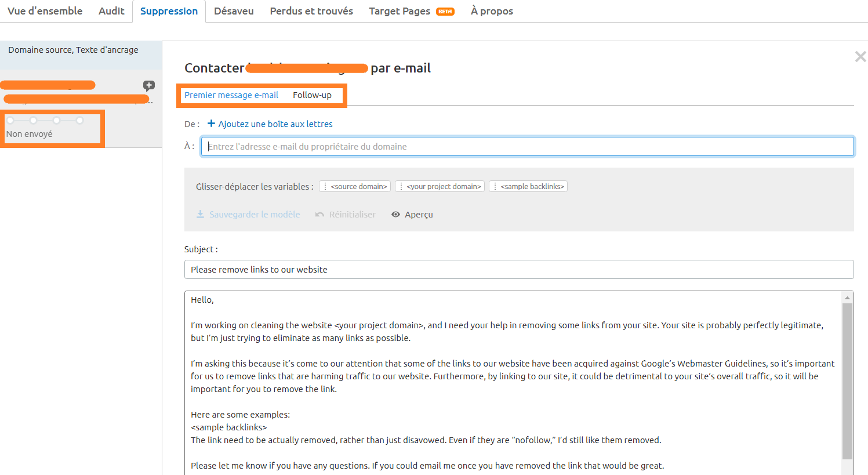Go to Perdus et trouvés tab
The image size is (868, 475).
coord(311,11)
